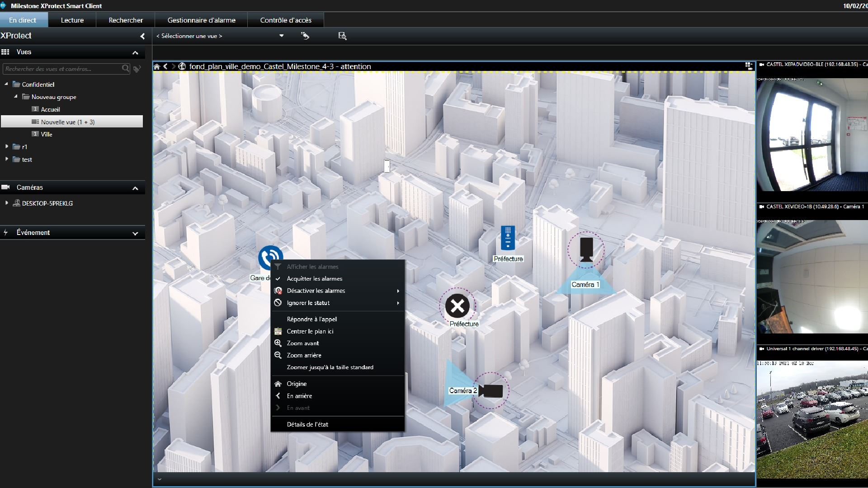Switch to the Lecture tab
868x488 pixels.
[72, 20]
